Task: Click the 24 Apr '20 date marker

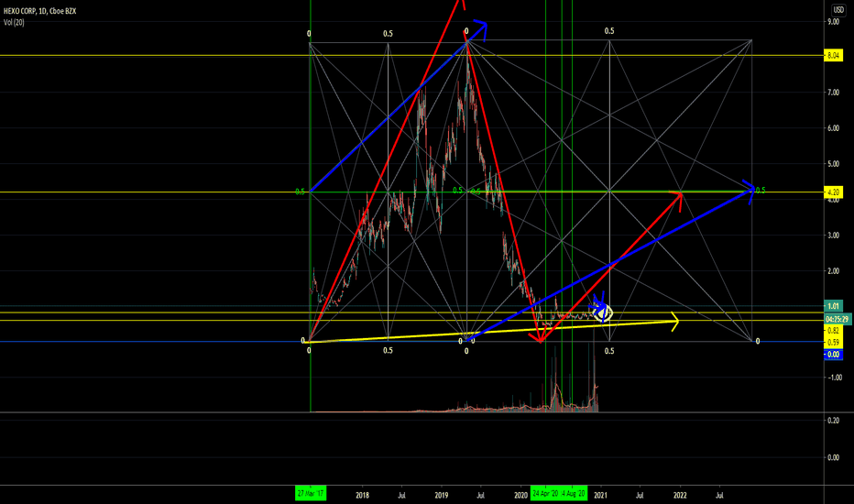Action: point(545,494)
